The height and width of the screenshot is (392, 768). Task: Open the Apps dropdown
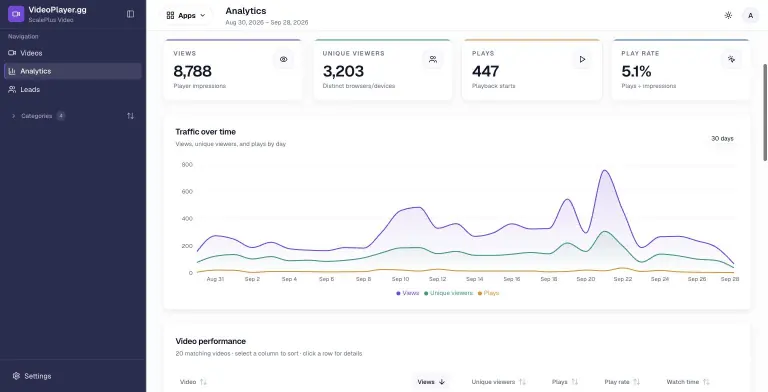click(x=186, y=16)
